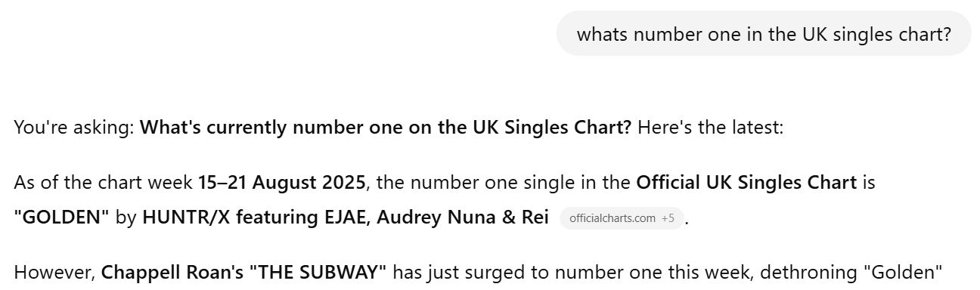Click the phrase 'Here's the latest:'
980x290 pixels.
point(710,128)
